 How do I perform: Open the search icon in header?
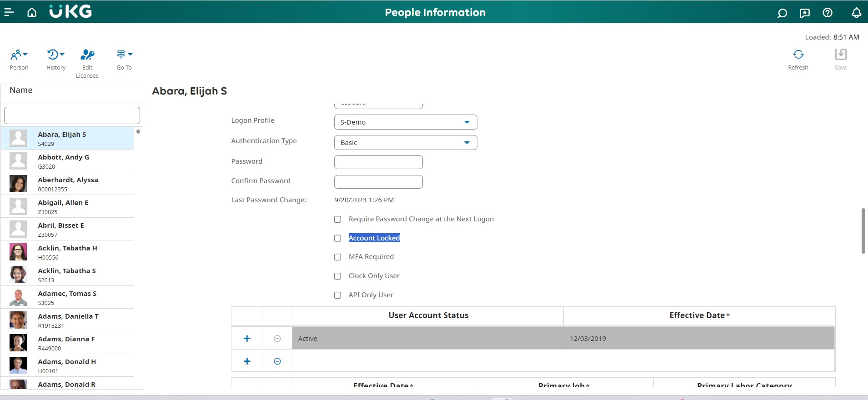click(x=782, y=13)
